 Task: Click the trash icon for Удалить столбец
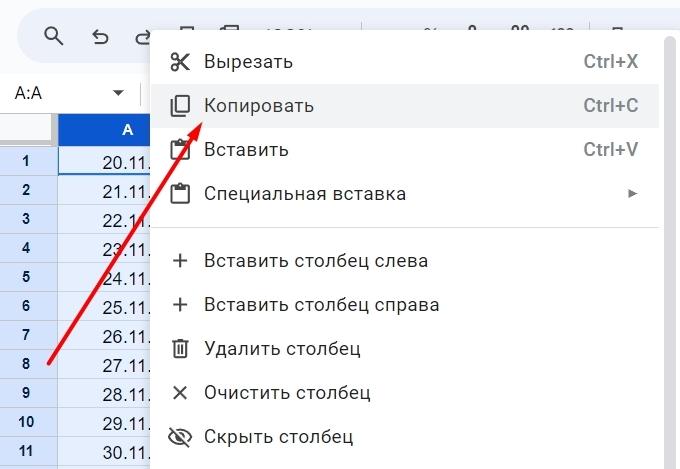pyautogui.click(x=180, y=349)
